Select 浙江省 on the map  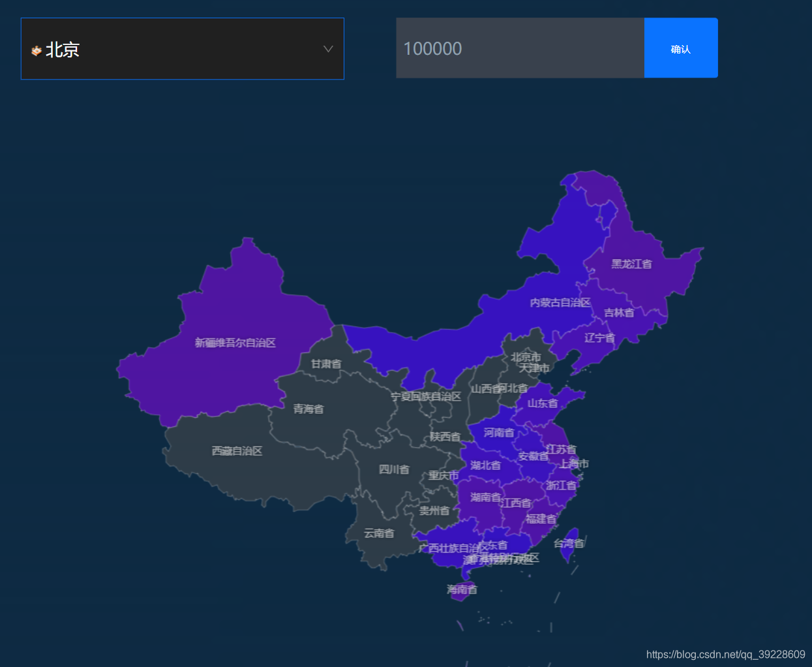click(x=561, y=486)
